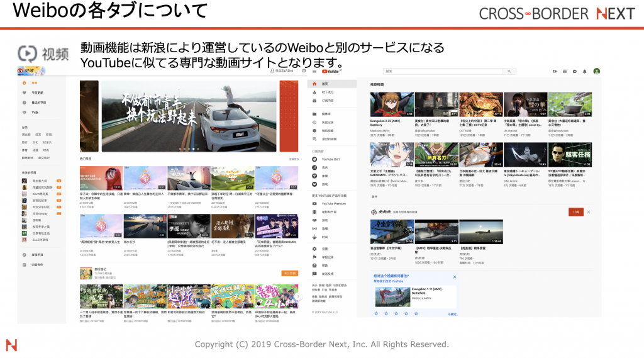The width and height of the screenshot is (644, 358).
Task: Open followed program 'Kevin想得美'
Action: [41, 194]
